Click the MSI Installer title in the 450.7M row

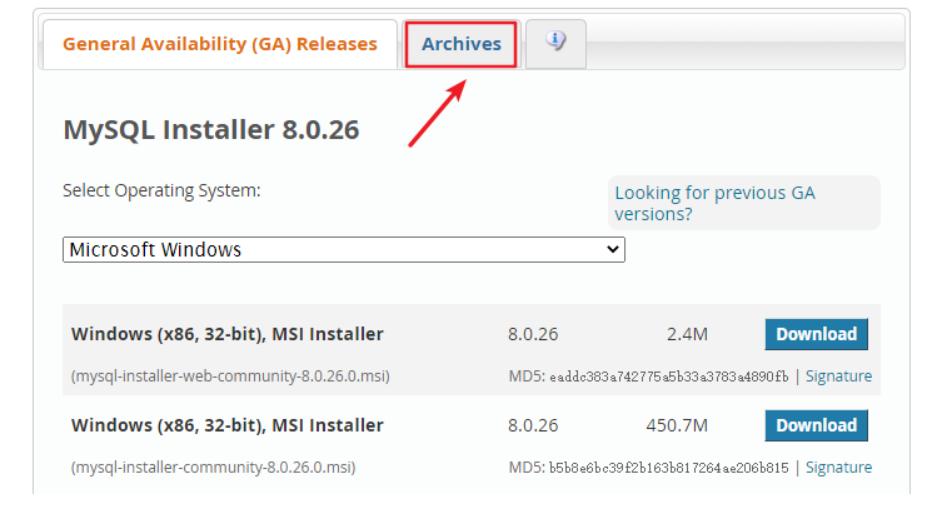coord(227,425)
